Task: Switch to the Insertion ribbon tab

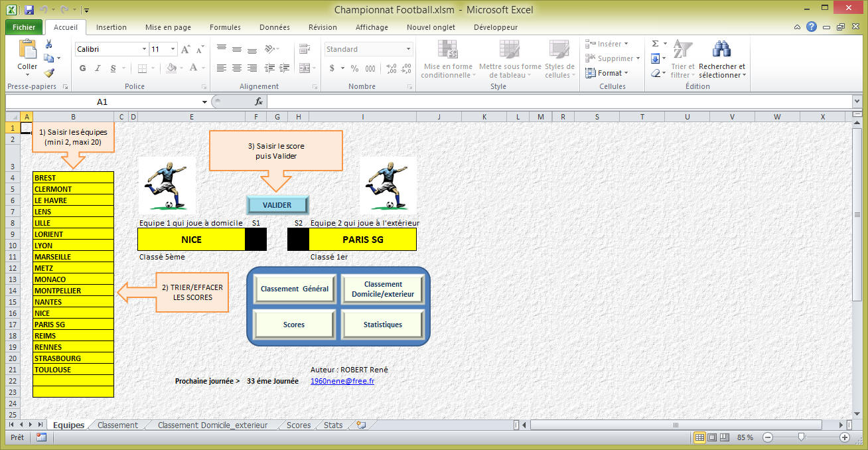Action: [x=111, y=27]
